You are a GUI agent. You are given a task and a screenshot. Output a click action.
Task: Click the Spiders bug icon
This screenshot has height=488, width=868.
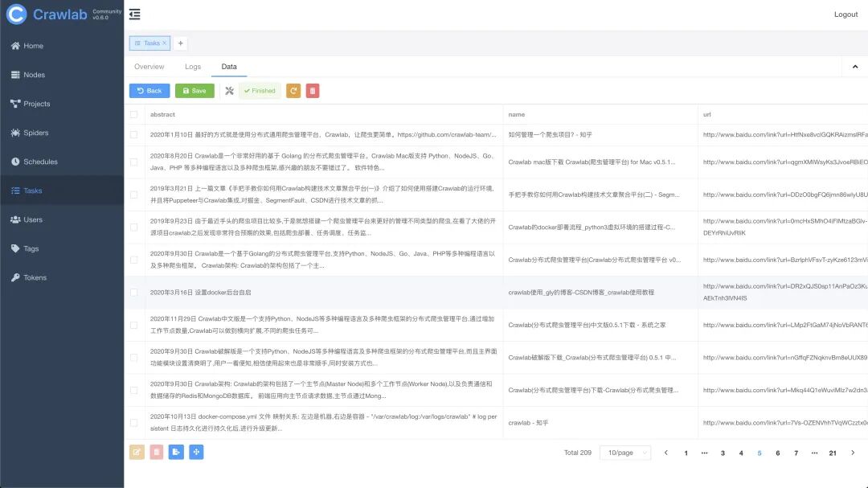[15, 133]
